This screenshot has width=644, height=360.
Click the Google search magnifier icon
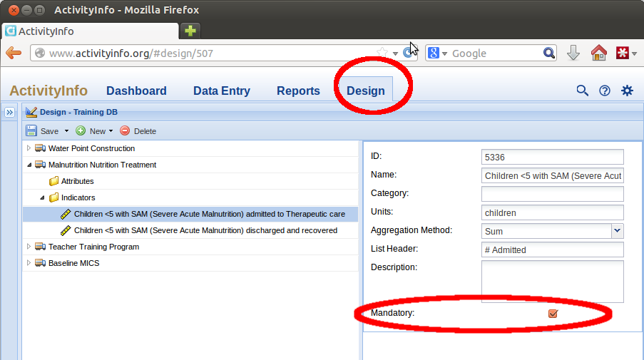548,53
